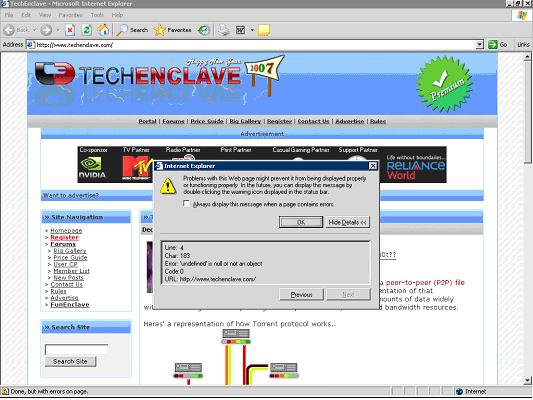Expand the address bar dropdown
The image size is (533, 400).
point(479,45)
